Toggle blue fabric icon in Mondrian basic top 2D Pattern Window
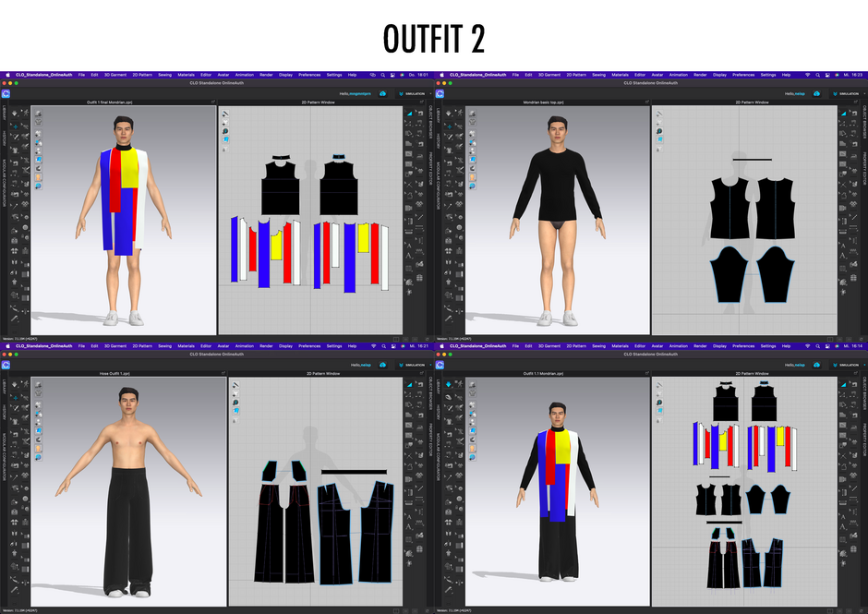 coord(659,139)
